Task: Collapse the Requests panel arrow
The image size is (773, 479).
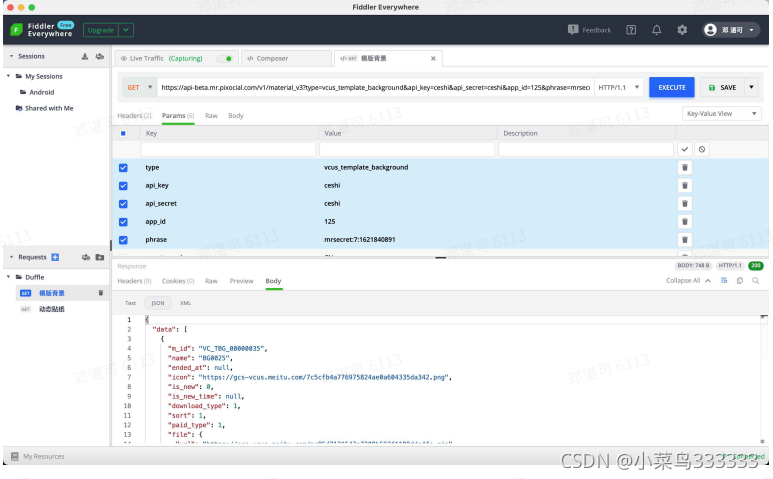Action: 11,257
